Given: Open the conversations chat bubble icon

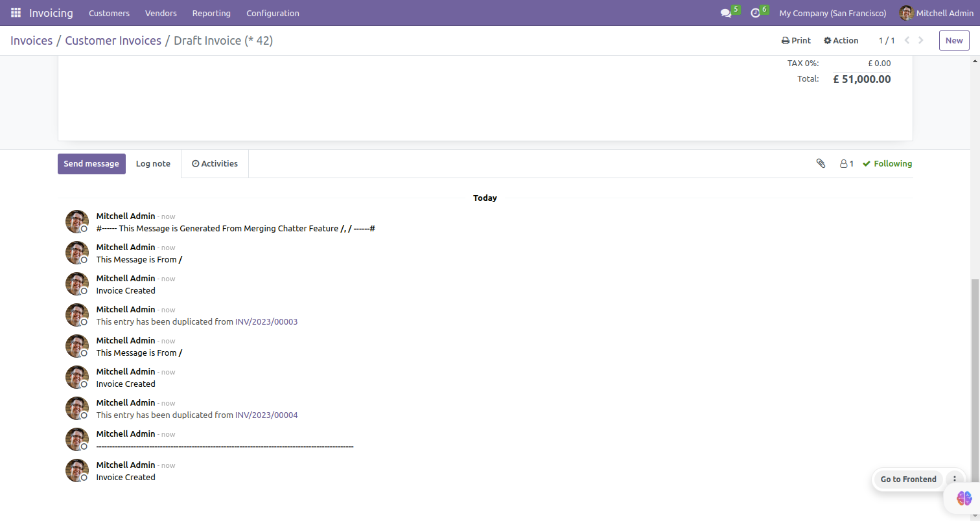Looking at the screenshot, I should [x=726, y=13].
